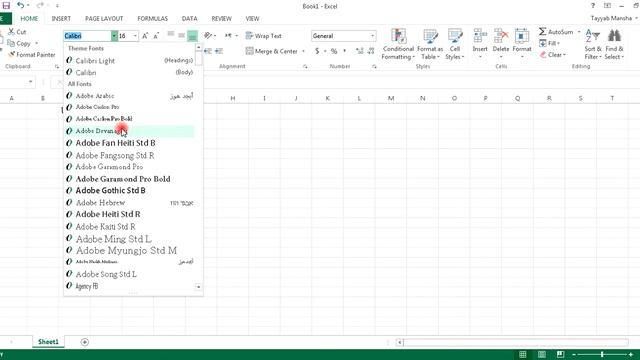Click the Cell Styles icon
This screenshot has height=360, width=640.
pyautogui.click(x=455, y=36)
